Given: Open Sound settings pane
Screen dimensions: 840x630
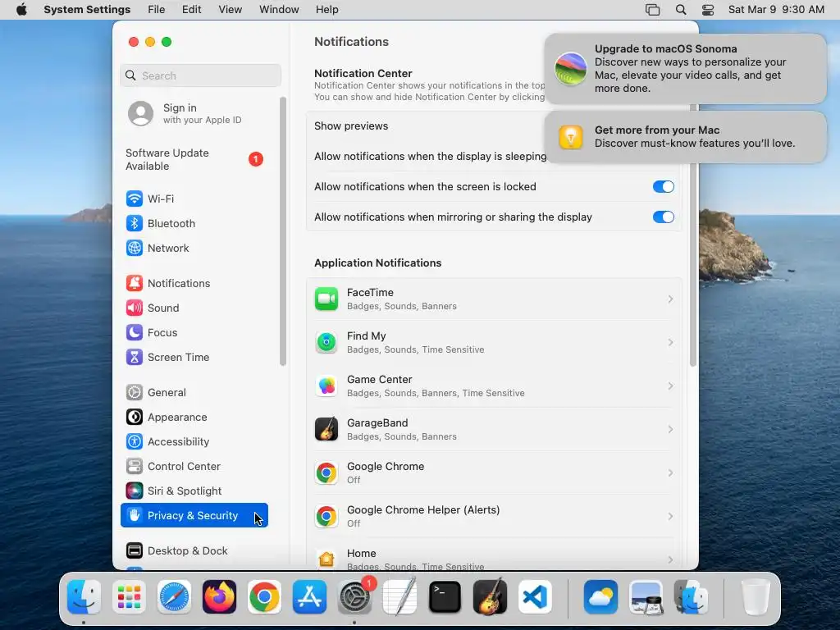Looking at the screenshot, I should (194, 308).
